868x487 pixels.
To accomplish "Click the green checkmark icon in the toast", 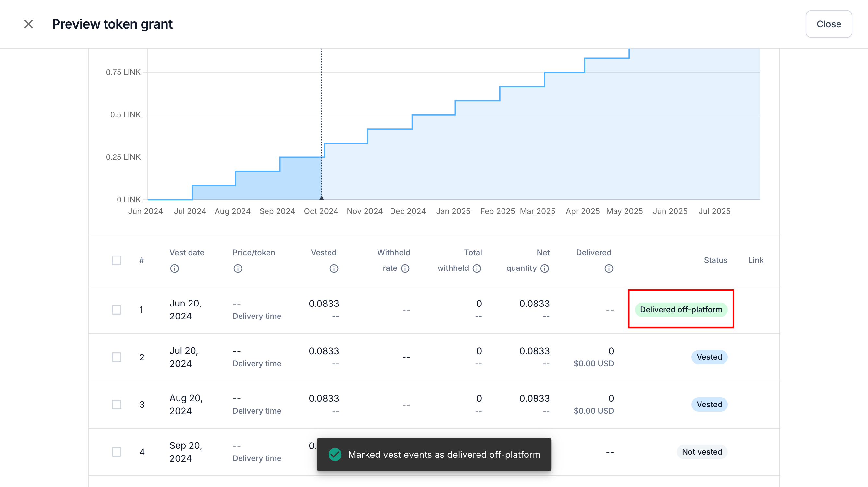I will point(335,454).
